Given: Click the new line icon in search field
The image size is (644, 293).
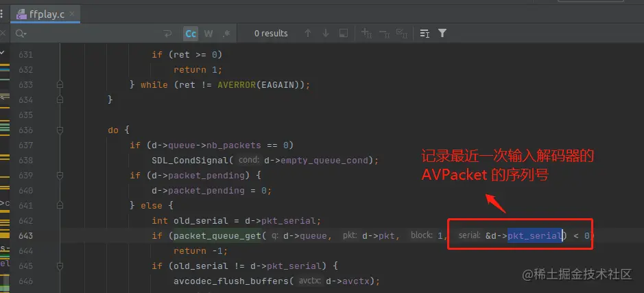Looking at the screenshot, I should 167,34.
